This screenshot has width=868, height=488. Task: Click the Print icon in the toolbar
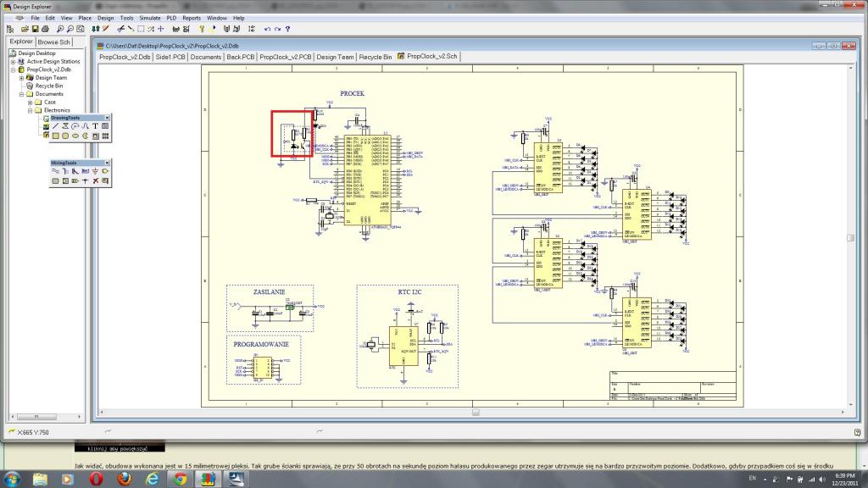pos(45,28)
